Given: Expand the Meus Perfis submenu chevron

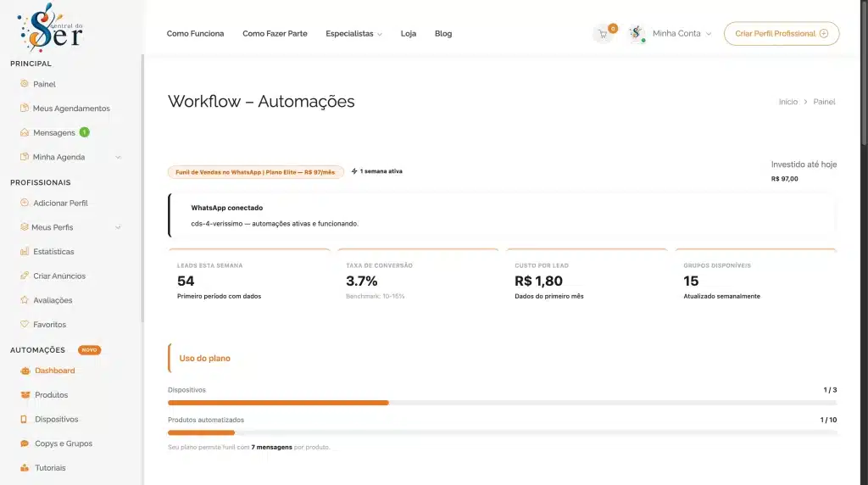Looking at the screenshot, I should coord(118,227).
